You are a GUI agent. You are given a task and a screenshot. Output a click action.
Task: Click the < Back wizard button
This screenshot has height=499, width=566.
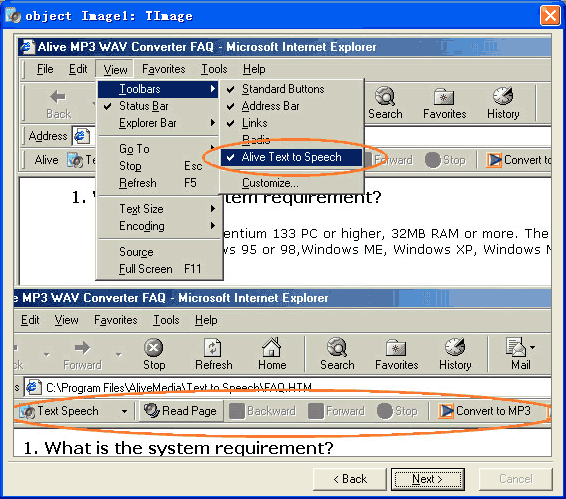click(x=350, y=479)
